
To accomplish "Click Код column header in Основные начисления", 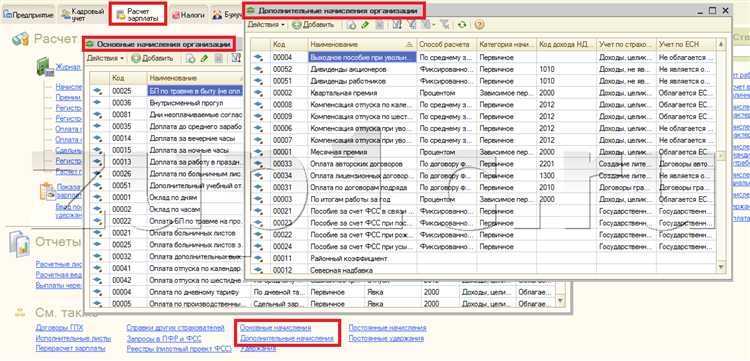I will pyautogui.click(x=127, y=77).
